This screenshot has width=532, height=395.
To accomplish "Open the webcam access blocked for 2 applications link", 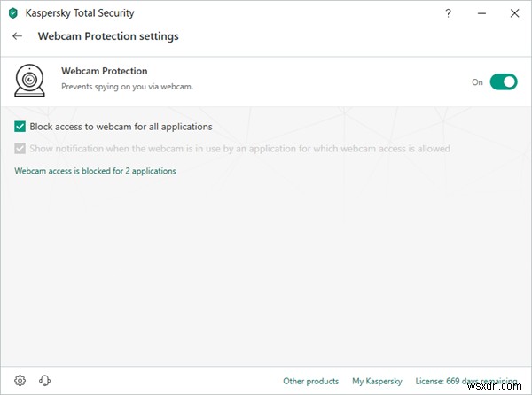I will [x=95, y=171].
